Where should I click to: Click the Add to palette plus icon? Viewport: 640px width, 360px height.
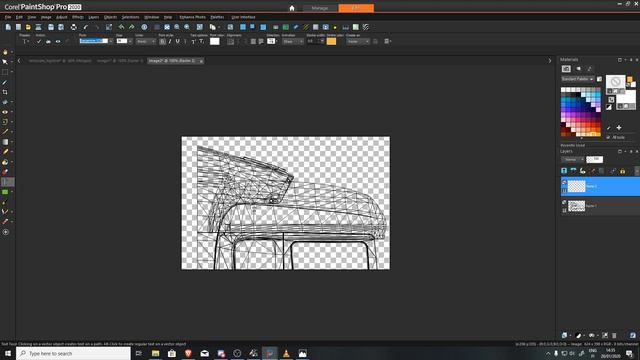(619, 128)
